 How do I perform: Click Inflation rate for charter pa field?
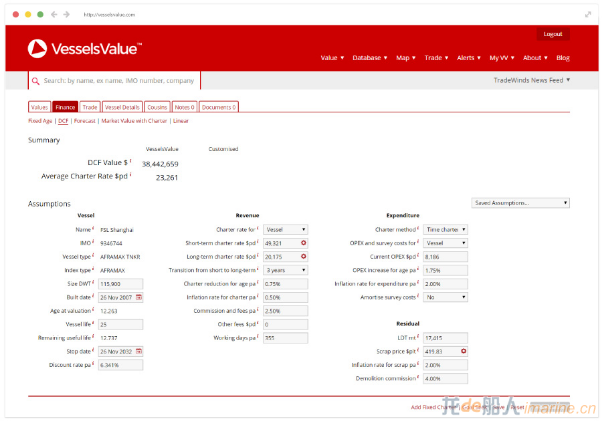pos(285,297)
